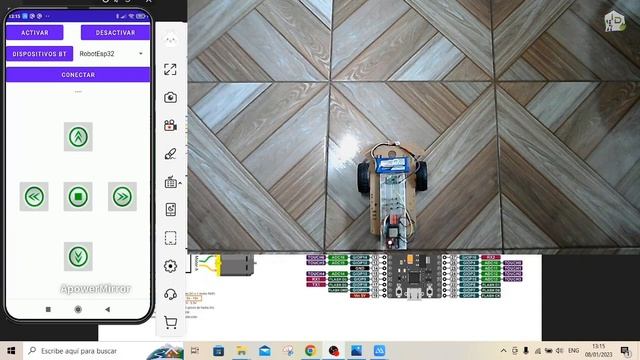Open the whiteboard brush tool
The width and height of the screenshot is (640, 360).
point(170,153)
